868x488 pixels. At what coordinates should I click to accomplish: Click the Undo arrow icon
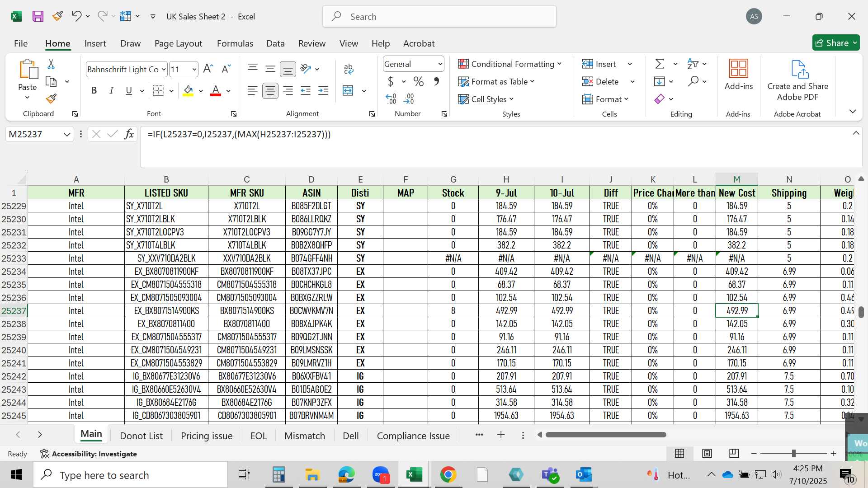pyautogui.click(x=76, y=16)
